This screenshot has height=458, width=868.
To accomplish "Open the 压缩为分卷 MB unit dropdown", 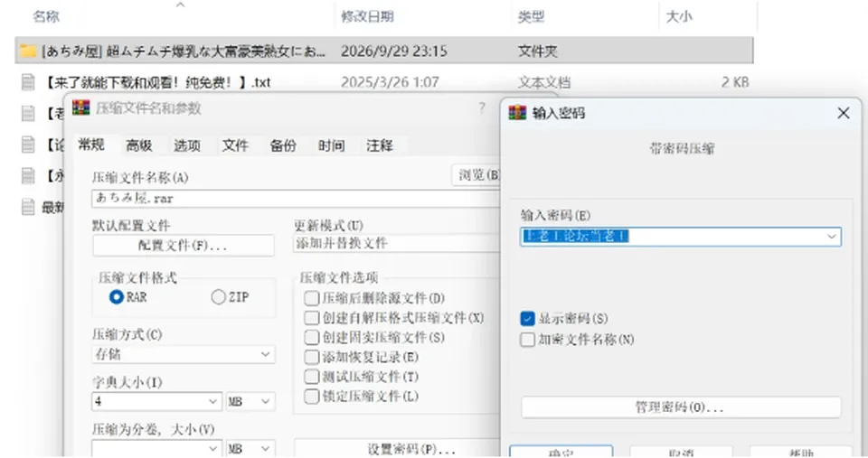I will [x=250, y=448].
